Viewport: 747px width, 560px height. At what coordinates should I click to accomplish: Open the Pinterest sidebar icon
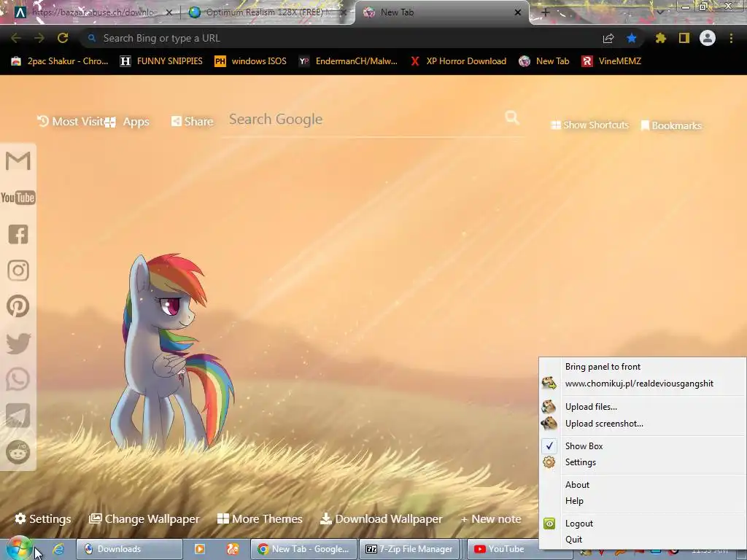tap(18, 306)
